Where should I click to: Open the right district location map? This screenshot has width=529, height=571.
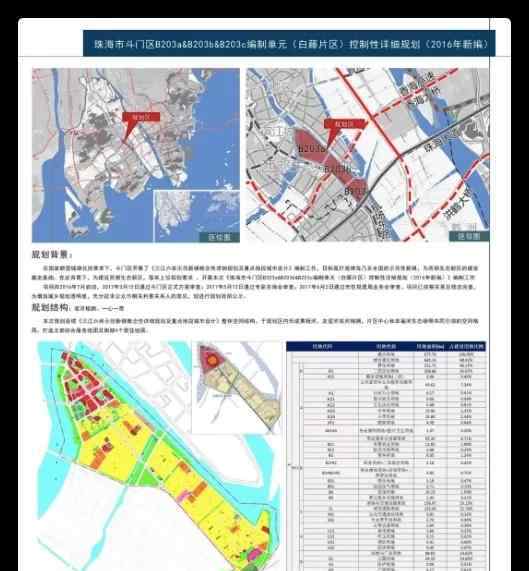368,155
